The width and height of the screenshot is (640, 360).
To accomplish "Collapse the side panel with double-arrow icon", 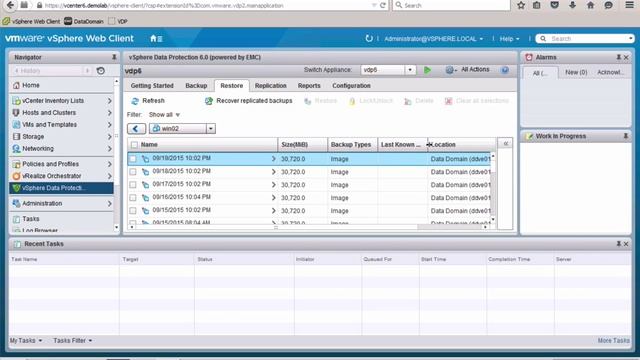I will 505,144.
